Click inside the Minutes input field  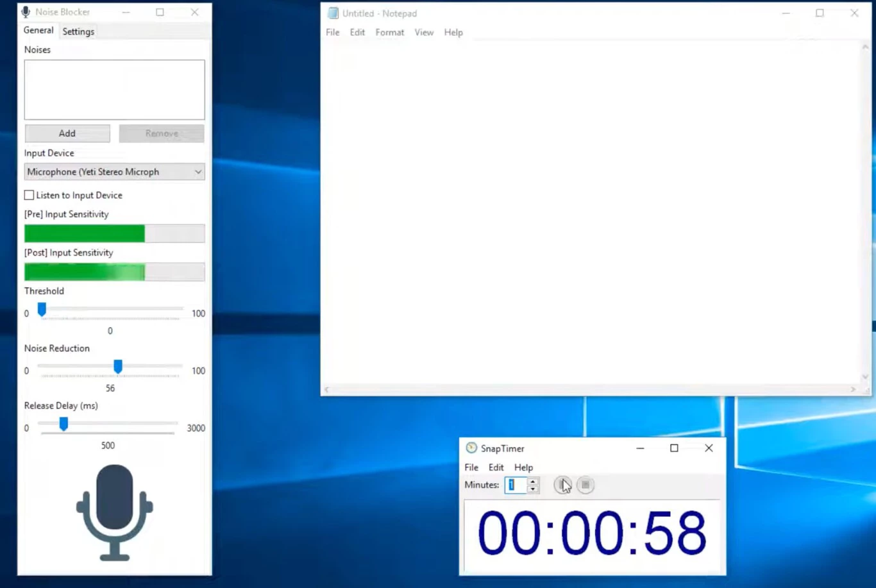coord(516,485)
